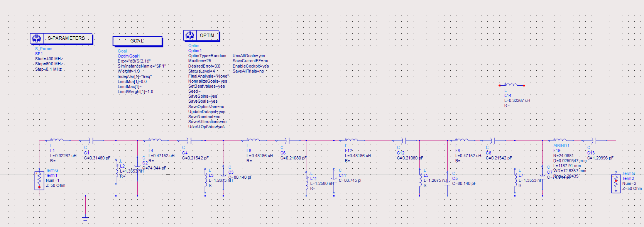
Task: Select series inductor L1 coil symbol
Action: 57,140
